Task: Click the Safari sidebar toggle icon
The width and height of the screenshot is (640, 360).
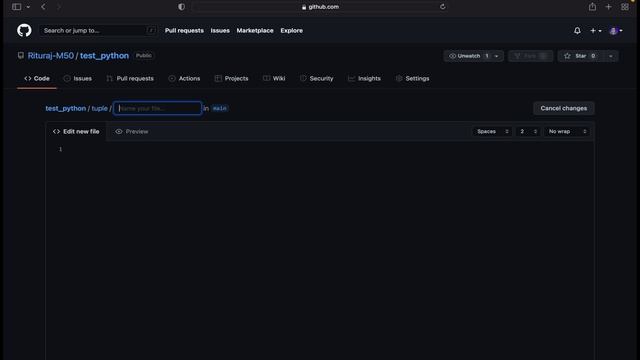Action: point(17,7)
